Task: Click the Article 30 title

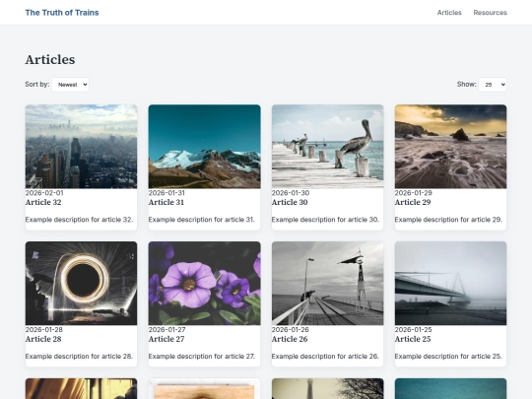Action: (290, 202)
